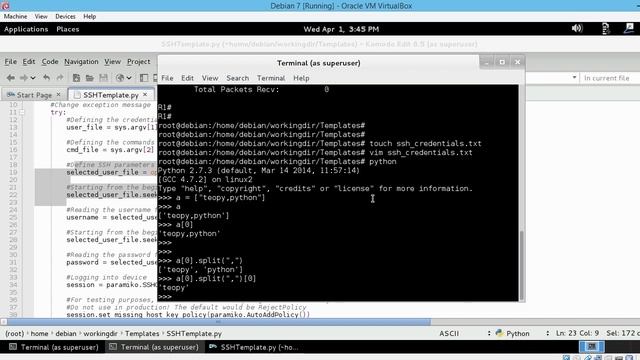This screenshot has width=640, height=360.
Task: Open Terminal window Edit menu
Action: point(187,78)
